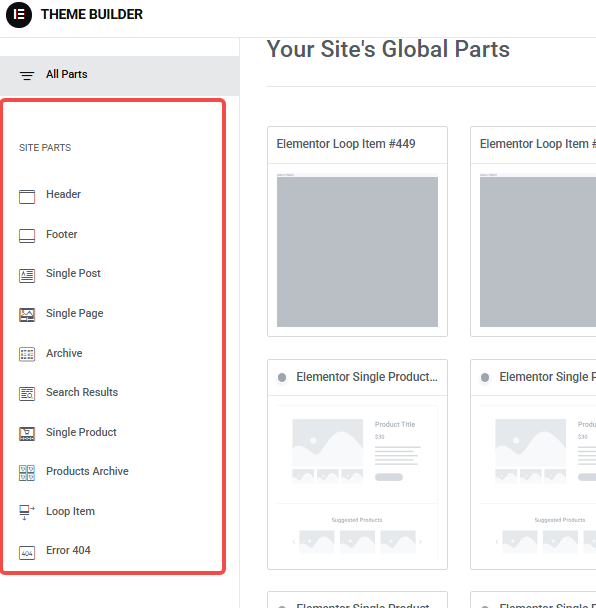This screenshot has width=596, height=608.
Task: Open the Archive site part
Action: 64,353
